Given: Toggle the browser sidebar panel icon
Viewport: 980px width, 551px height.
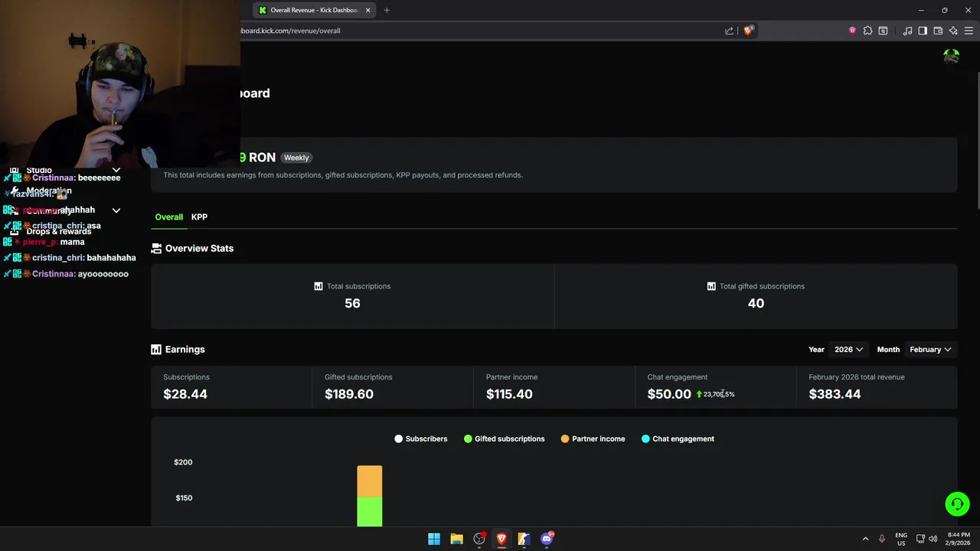Looking at the screenshot, I should (x=923, y=31).
